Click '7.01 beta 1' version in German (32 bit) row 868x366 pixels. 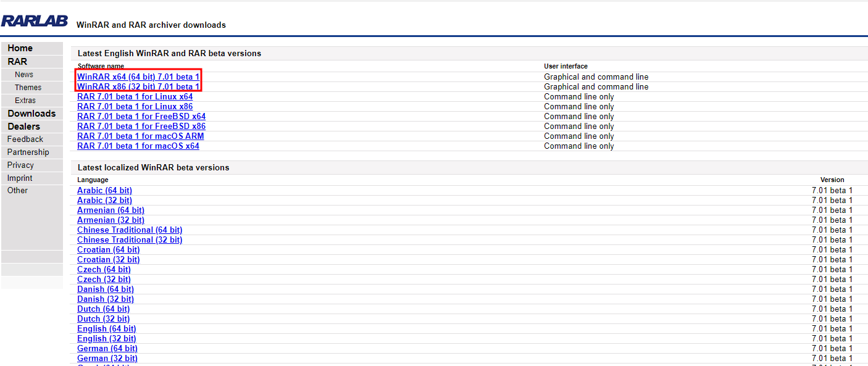pos(832,359)
